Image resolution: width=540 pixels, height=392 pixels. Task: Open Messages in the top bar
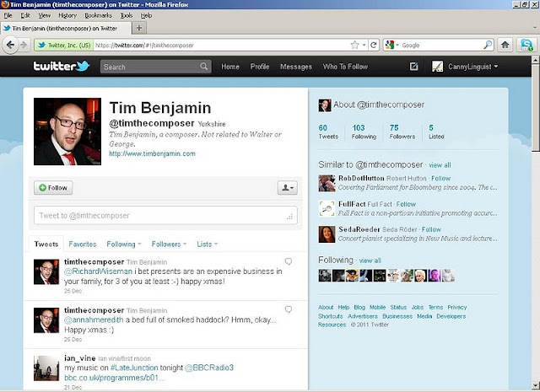(x=296, y=67)
